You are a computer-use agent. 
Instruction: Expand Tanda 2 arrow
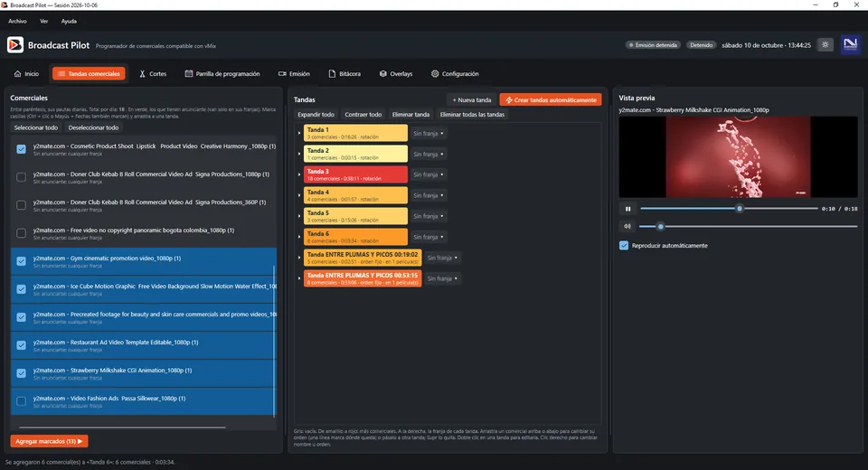tap(299, 154)
